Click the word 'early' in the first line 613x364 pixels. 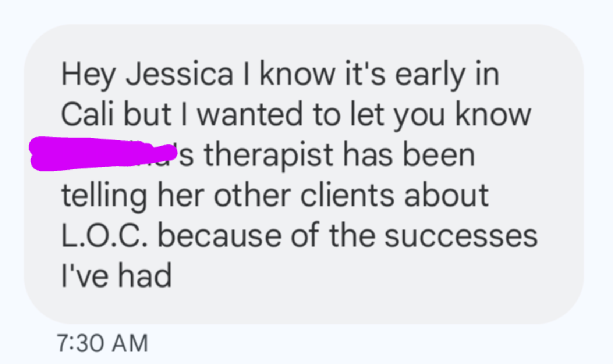point(430,75)
